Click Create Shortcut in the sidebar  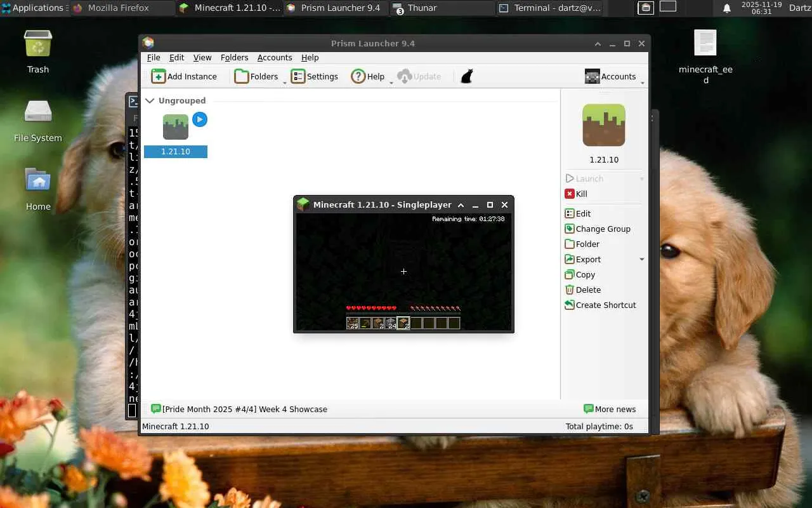point(600,305)
